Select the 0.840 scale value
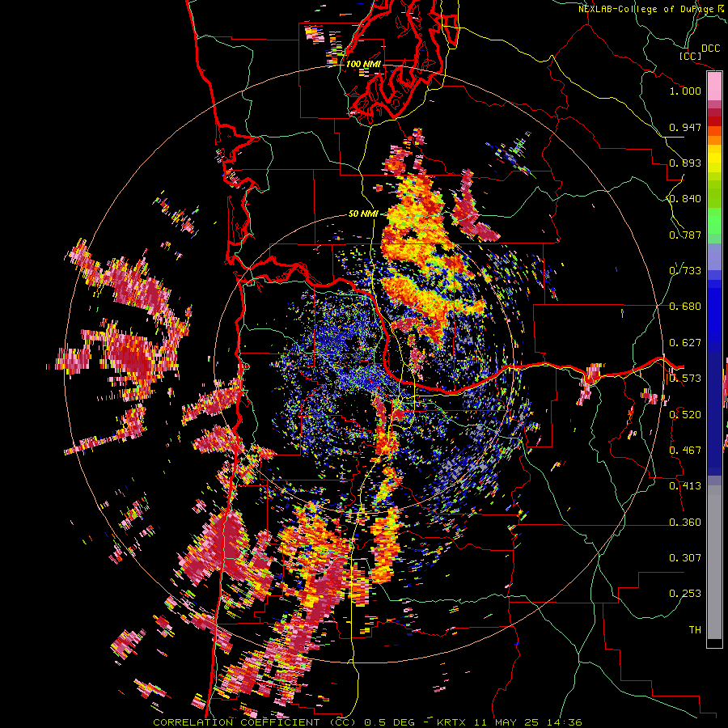This screenshot has height=728, width=728. 685,199
